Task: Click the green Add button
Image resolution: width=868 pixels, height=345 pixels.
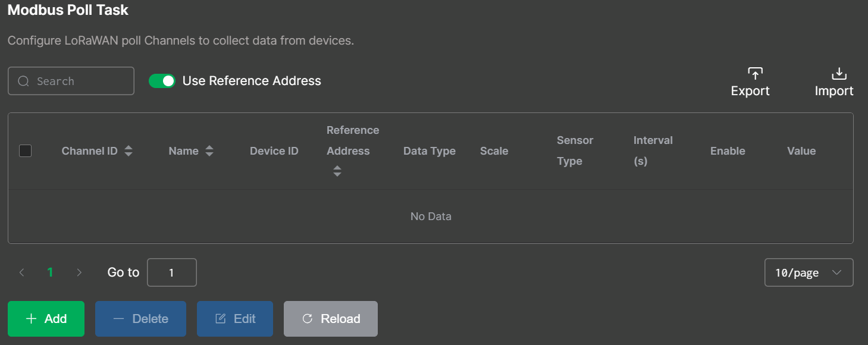Action: click(46, 319)
